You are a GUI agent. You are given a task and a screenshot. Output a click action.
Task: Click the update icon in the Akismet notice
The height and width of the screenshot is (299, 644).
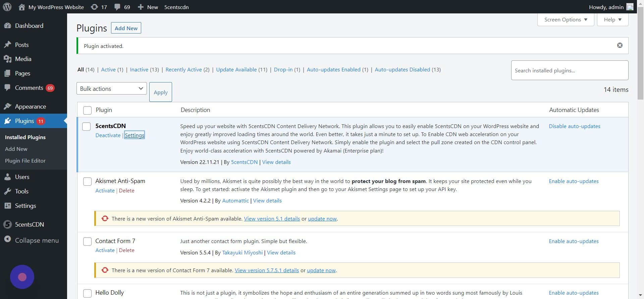point(105,219)
